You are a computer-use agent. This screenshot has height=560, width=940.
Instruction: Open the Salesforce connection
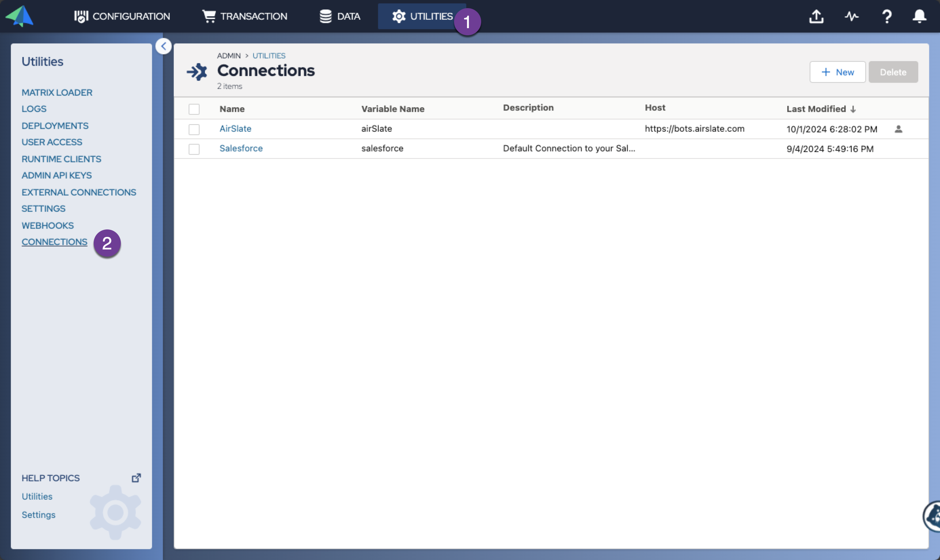241,148
